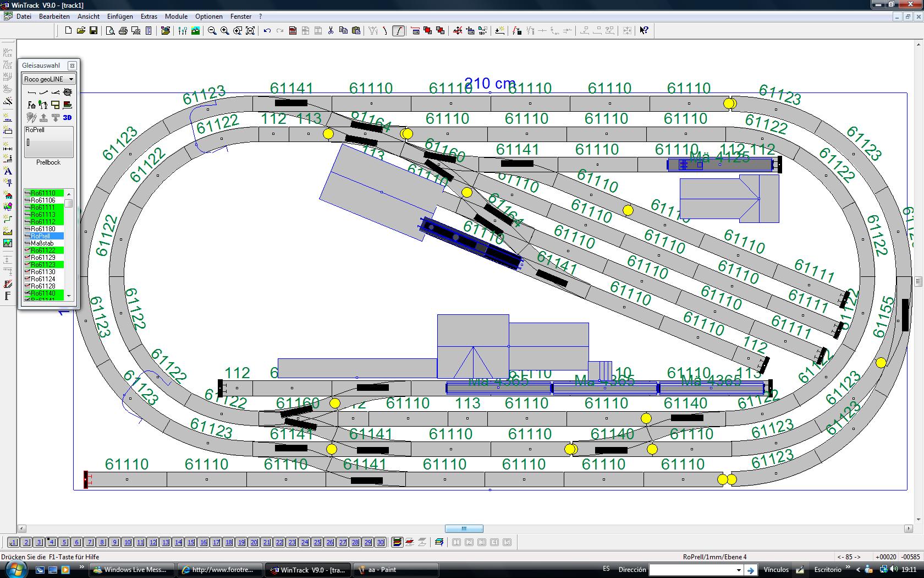The image size is (924, 578).
Task: Open the 3D view from Gleisauswahl panel
Action: point(67,117)
